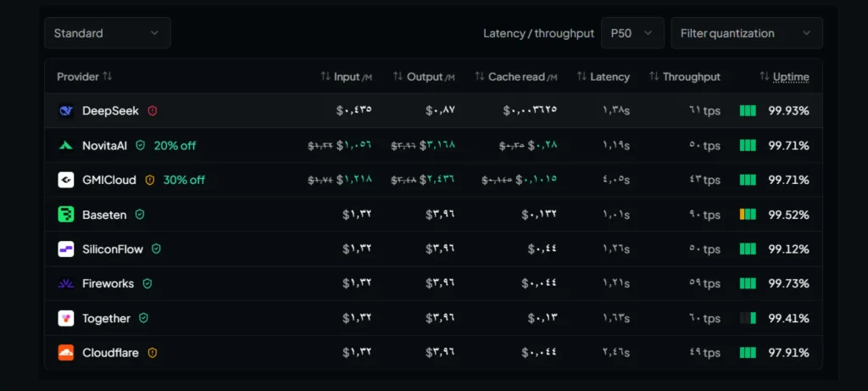The height and width of the screenshot is (391, 868).
Task: Click the Together provider name
Action: (106, 318)
